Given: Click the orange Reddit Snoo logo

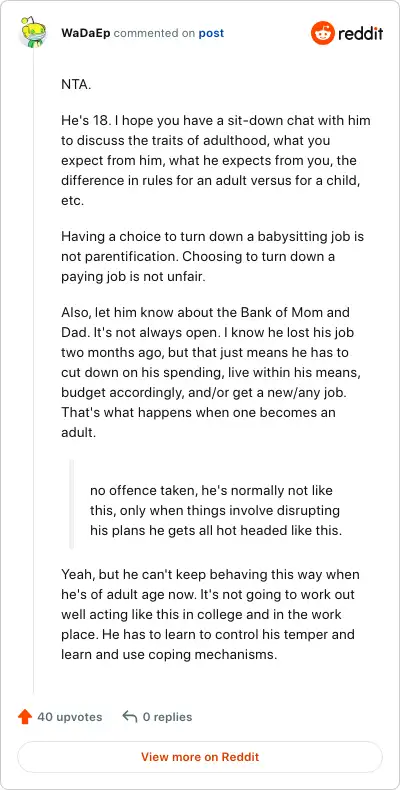Looking at the screenshot, I should coord(322,33).
